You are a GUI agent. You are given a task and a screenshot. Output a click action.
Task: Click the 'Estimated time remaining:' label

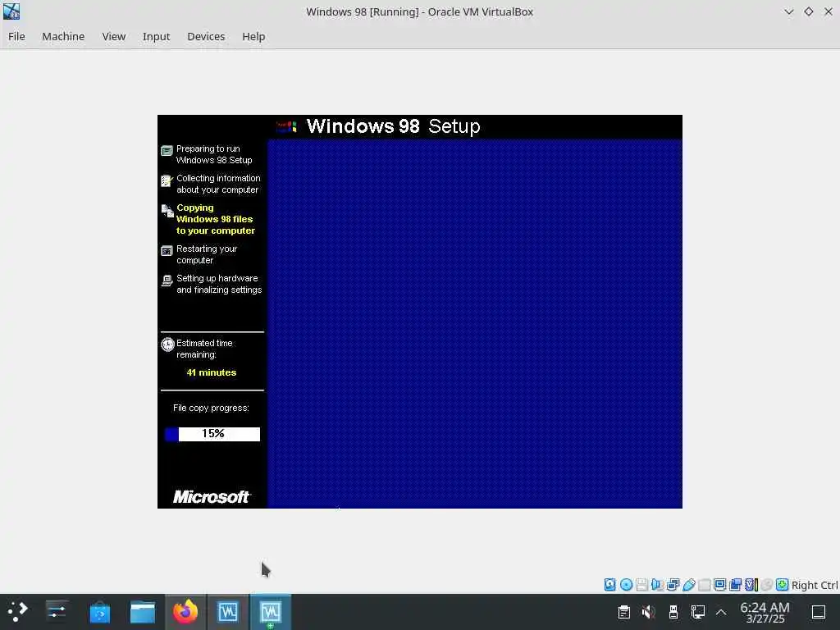pyautogui.click(x=204, y=349)
